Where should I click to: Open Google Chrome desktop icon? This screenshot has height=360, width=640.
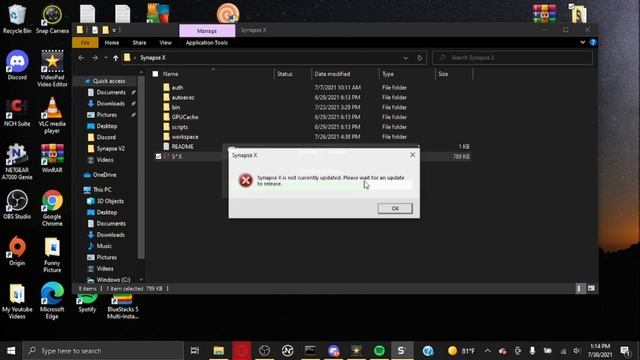tap(52, 208)
